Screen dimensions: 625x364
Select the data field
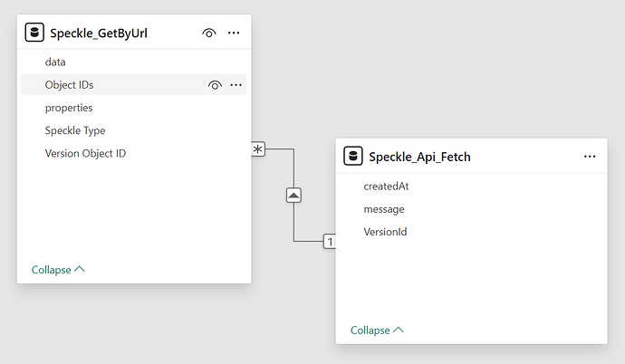(x=133, y=62)
